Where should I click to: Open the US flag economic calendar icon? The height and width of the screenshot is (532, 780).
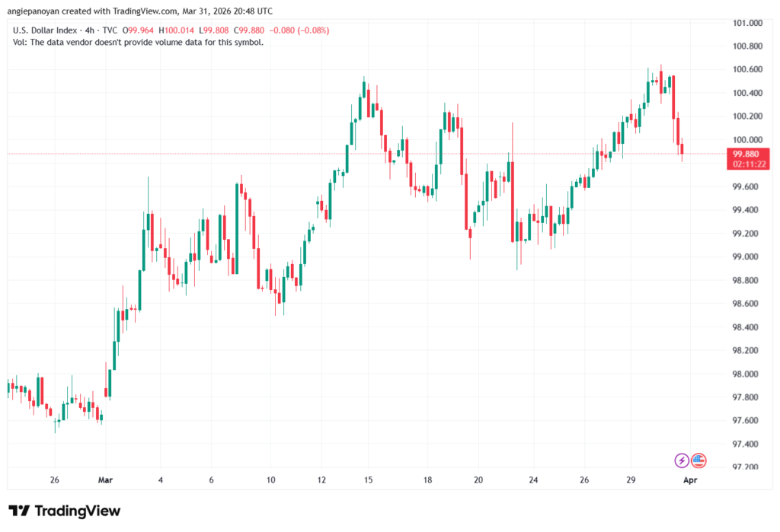698,459
